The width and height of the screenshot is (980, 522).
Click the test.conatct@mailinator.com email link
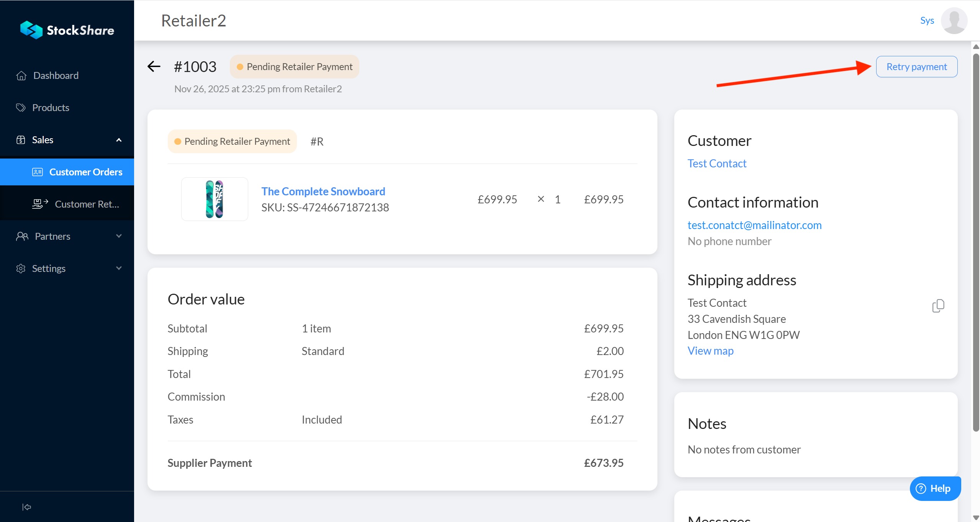pos(754,225)
